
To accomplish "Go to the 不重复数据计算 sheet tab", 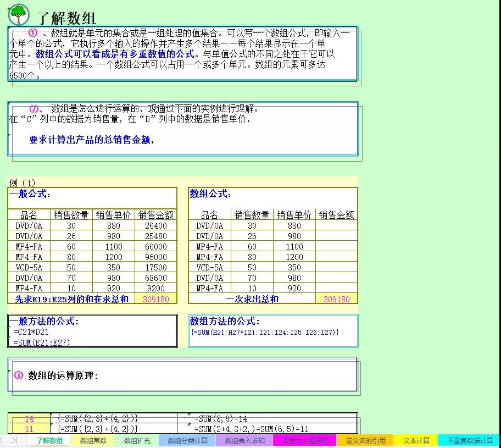I will pyautogui.click(x=470, y=440).
